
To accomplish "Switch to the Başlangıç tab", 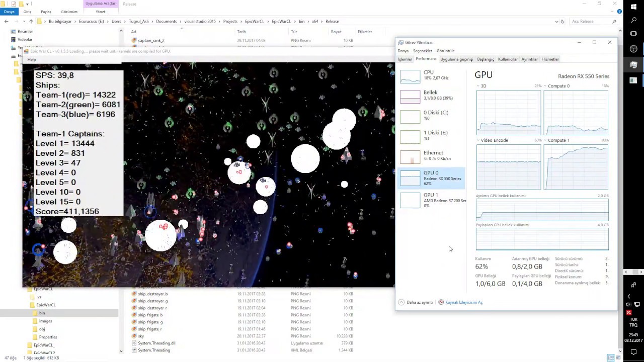I will pos(486,59).
